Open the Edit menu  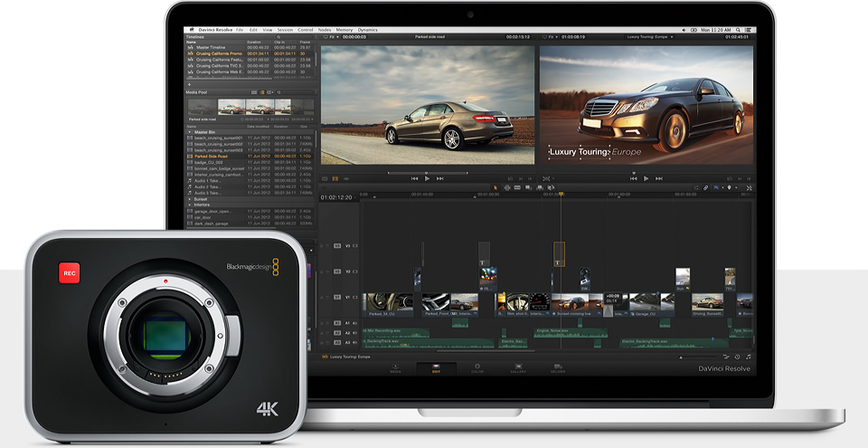click(x=253, y=30)
